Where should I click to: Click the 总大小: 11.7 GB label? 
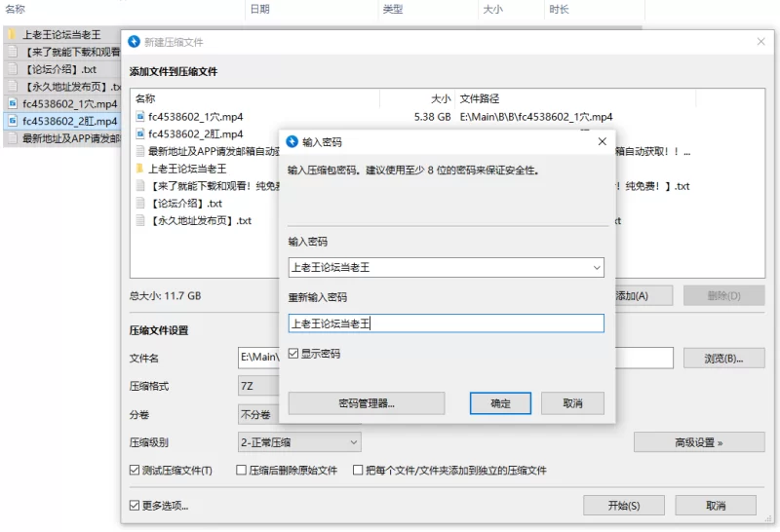click(165, 296)
